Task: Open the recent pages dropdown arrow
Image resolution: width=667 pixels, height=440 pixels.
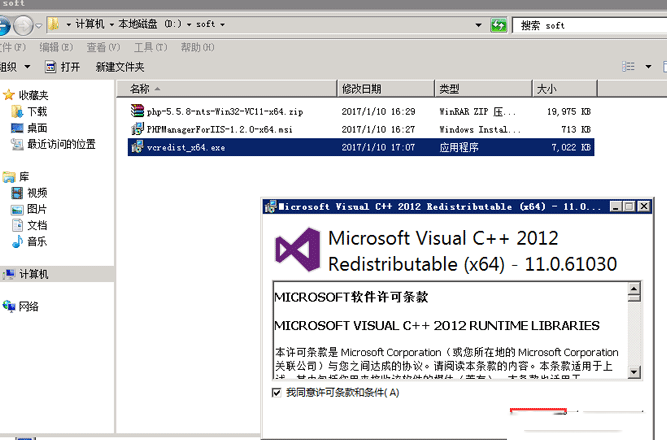Action: coord(38,26)
